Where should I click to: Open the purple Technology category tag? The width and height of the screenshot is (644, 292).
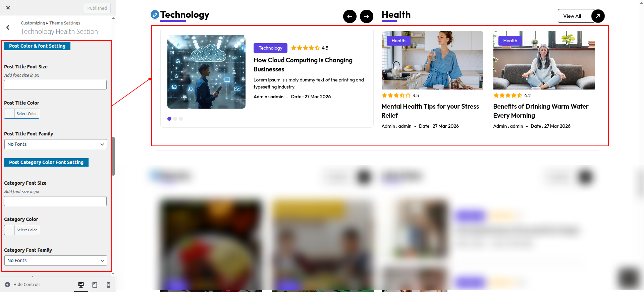(270, 48)
